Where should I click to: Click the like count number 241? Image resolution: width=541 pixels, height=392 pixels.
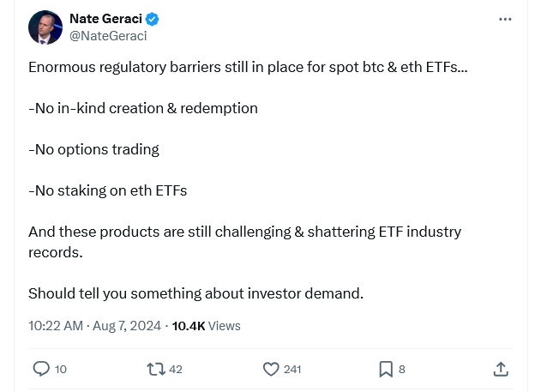point(292,369)
